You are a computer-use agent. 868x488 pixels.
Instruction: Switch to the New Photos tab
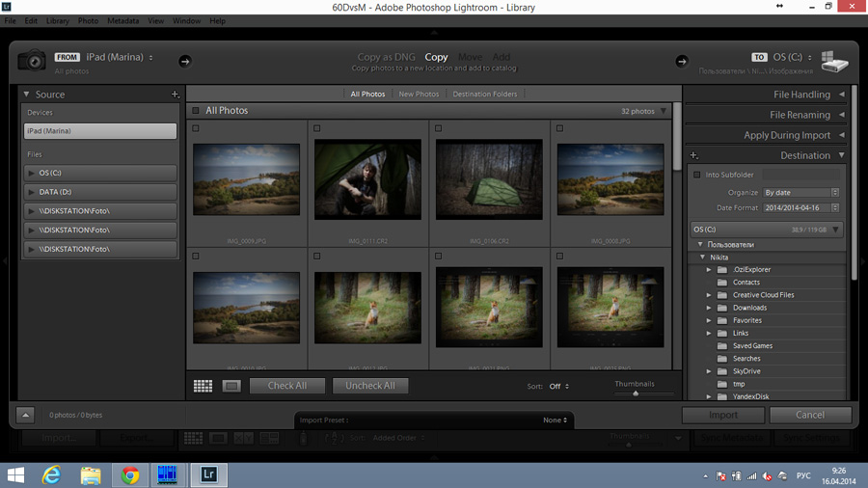point(419,95)
